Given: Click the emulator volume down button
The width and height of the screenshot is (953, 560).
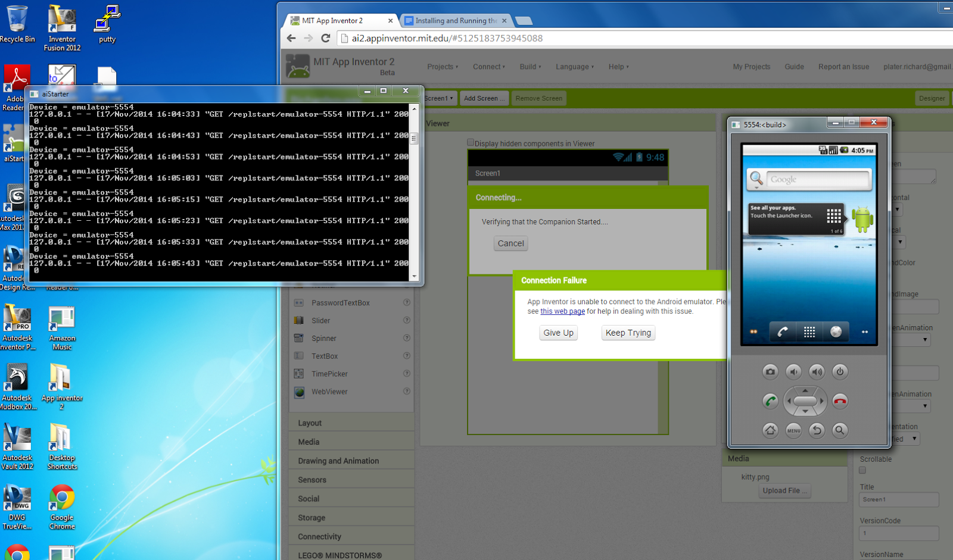Looking at the screenshot, I should pyautogui.click(x=793, y=372).
